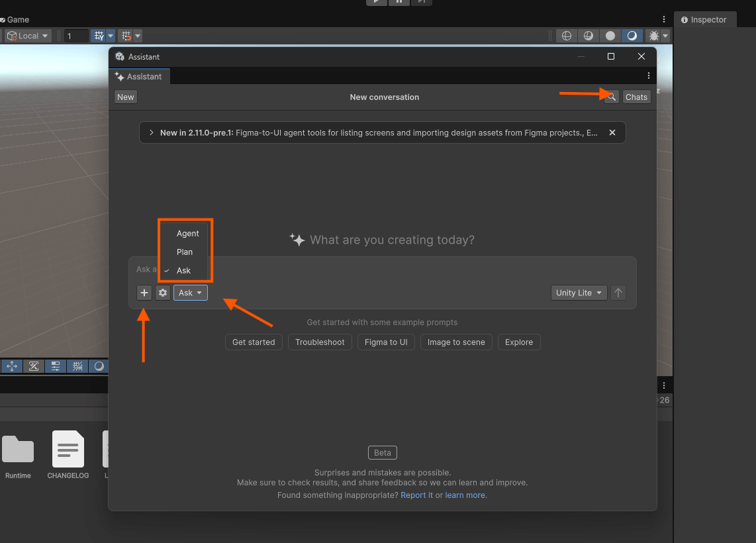The height and width of the screenshot is (543, 756).
Task: Select the 'Image to scene' example prompt
Action: pyautogui.click(x=456, y=342)
